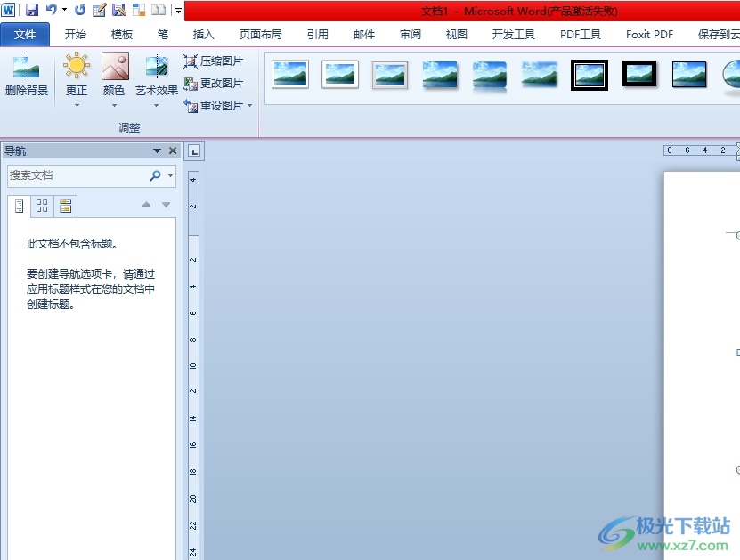Viewport: 740px width, 560px height.
Task: Open the 文件 tab
Action: click(25, 35)
